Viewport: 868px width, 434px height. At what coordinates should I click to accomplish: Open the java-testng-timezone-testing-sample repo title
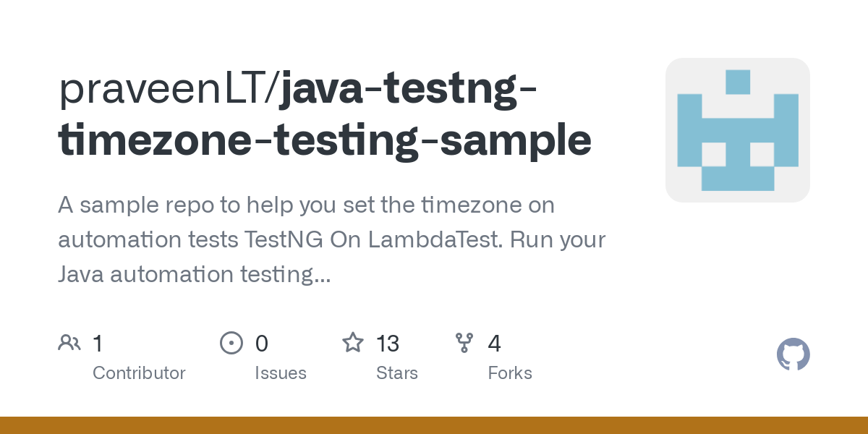(x=325, y=116)
